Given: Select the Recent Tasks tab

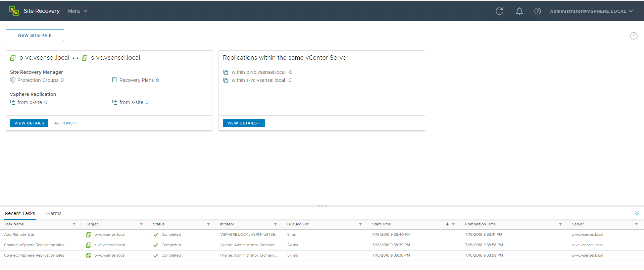Looking at the screenshot, I should tap(20, 213).
